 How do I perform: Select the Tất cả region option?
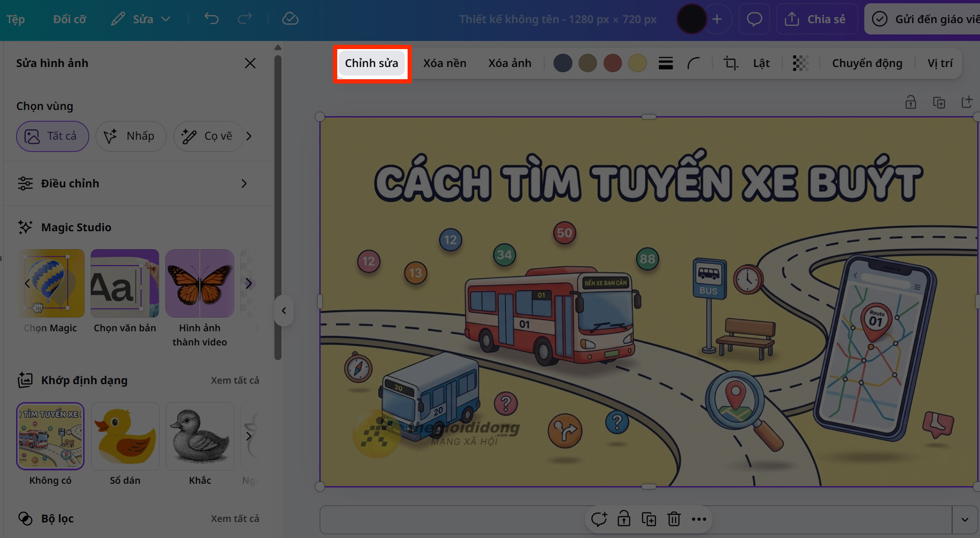[52, 136]
